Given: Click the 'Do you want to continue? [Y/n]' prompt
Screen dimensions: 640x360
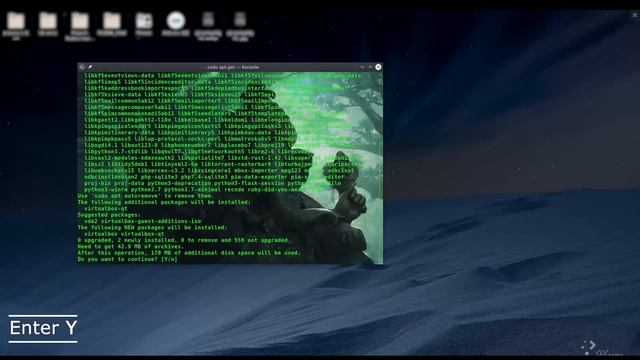Looking at the screenshot, I should tap(127, 259).
